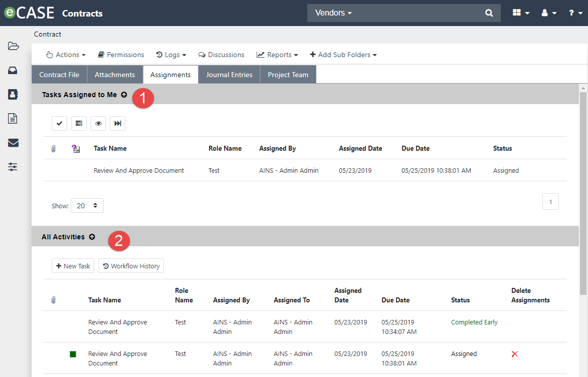The width and height of the screenshot is (588, 377).
Task: Open the inbox tray sidebar icon
Action: point(13,71)
